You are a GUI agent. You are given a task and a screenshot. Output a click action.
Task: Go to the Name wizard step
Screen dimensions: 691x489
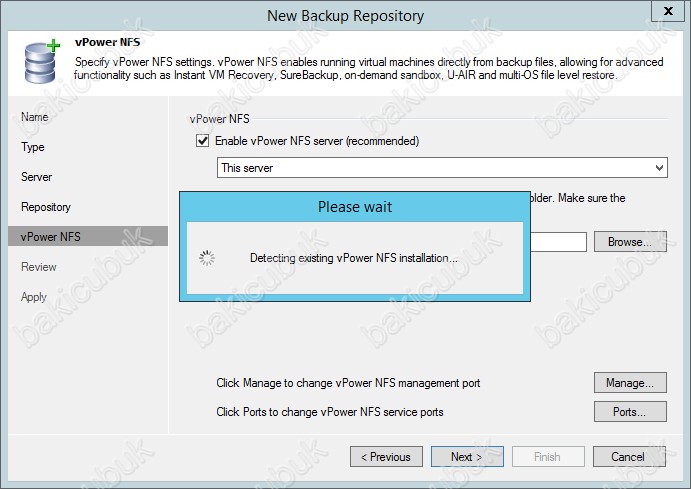coord(34,117)
